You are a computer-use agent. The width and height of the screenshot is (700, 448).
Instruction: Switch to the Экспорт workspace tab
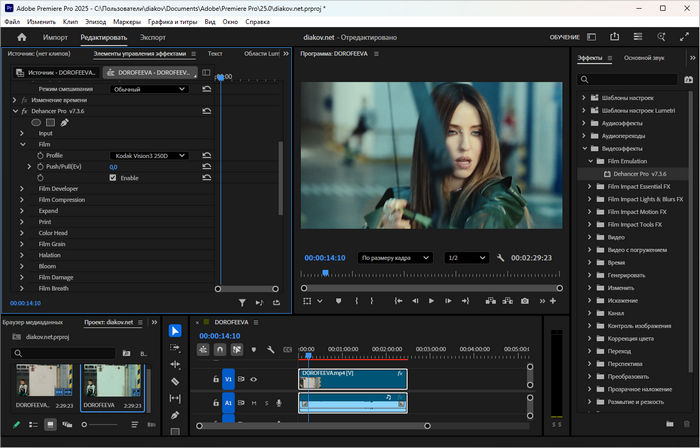152,37
